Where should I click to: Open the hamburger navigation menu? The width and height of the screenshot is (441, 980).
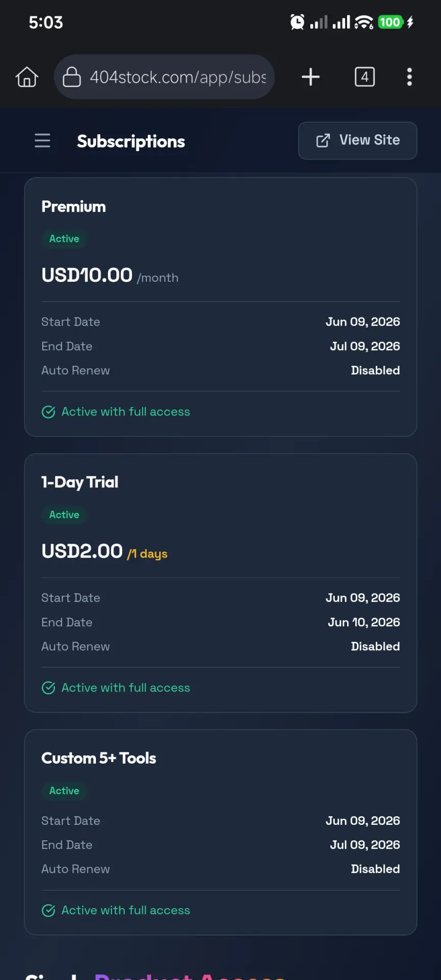(x=42, y=140)
